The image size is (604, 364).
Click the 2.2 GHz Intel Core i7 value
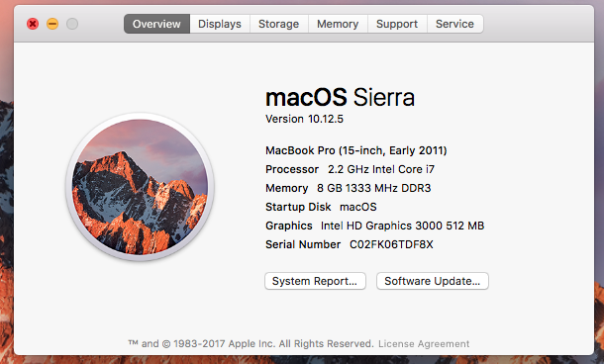(381, 169)
